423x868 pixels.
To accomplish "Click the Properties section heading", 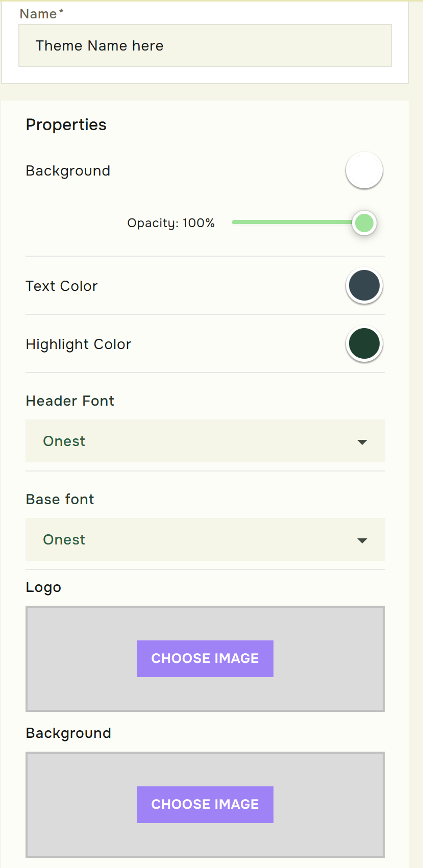I will pos(66,125).
